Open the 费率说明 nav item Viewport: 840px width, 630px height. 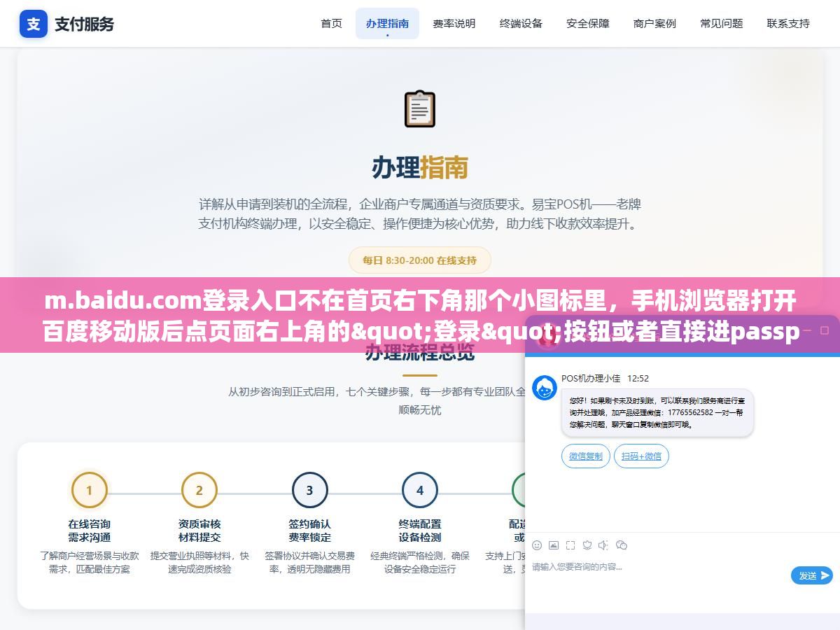point(454,23)
